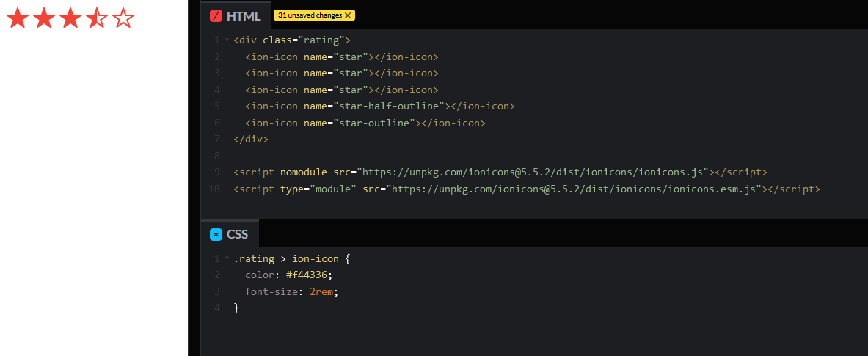Click the half-filled star icon

pos(97,18)
